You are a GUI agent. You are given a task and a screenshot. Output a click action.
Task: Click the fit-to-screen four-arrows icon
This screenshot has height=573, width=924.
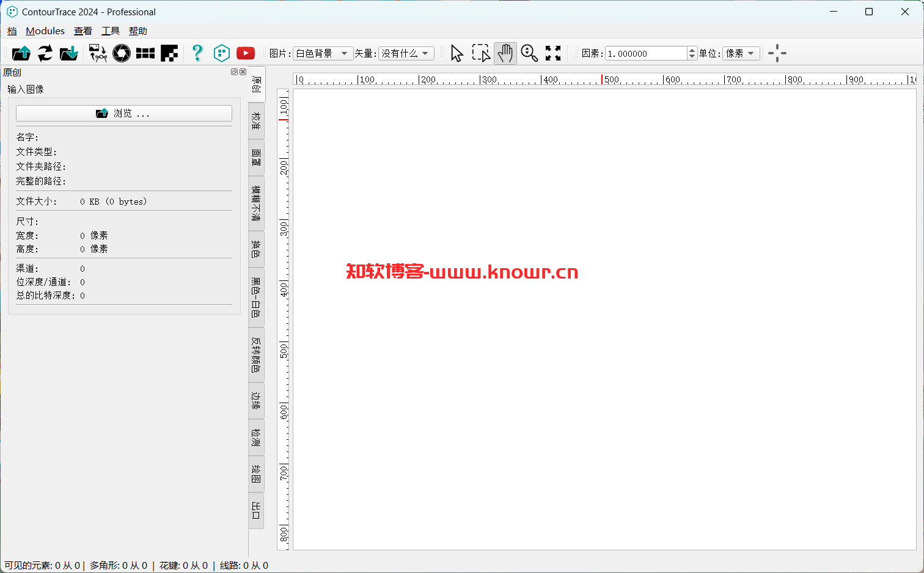(x=553, y=53)
